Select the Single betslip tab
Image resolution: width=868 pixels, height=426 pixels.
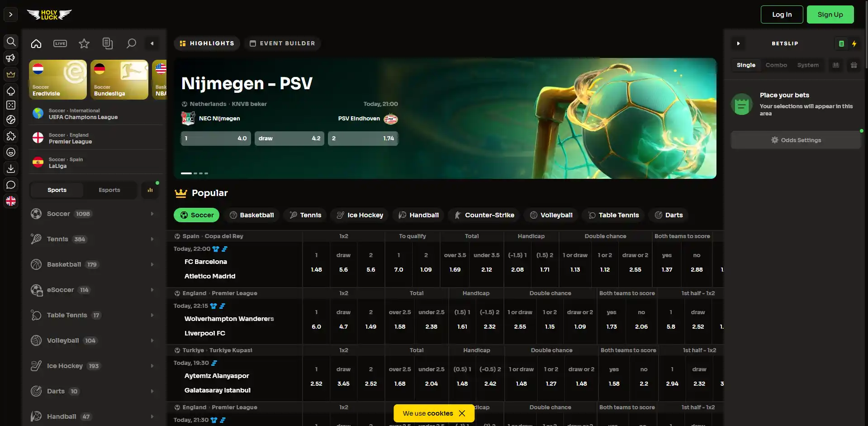(746, 65)
